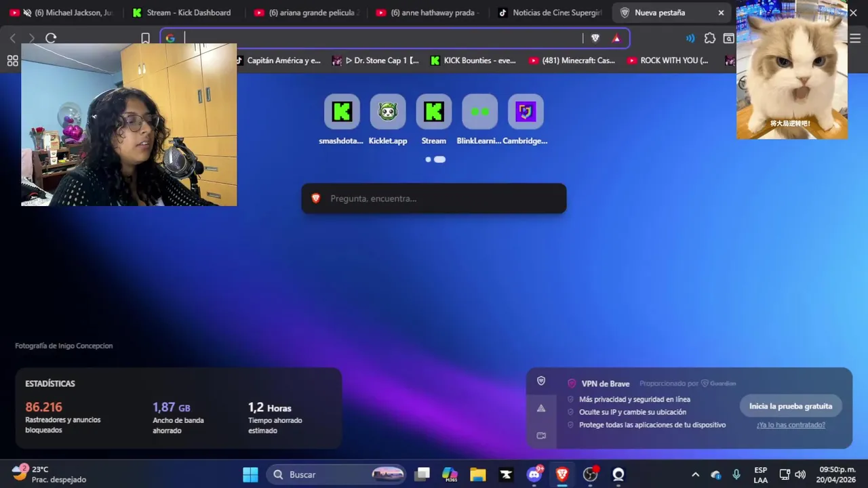Image resolution: width=868 pixels, height=488 pixels.
Task: Click the ESTADÍSTICAS heading
Action: point(50,384)
